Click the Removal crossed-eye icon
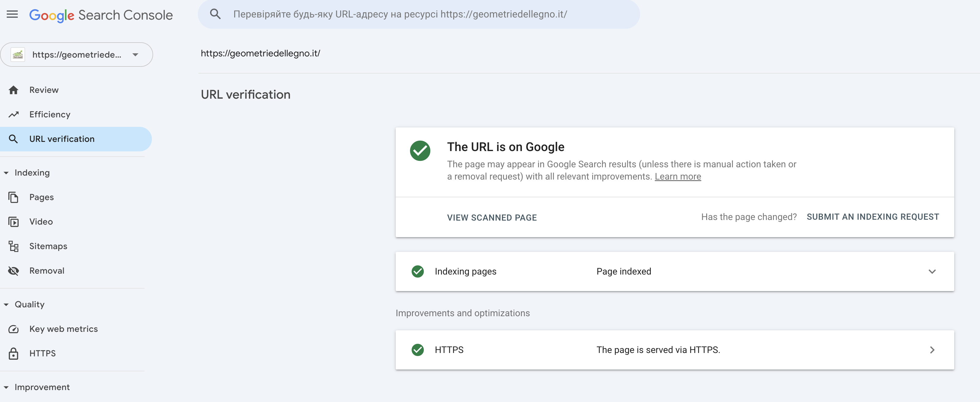 (14, 271)
